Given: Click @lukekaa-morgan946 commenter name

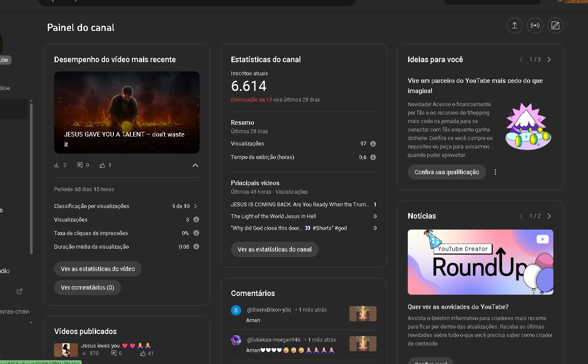Looking at the screenshot, I should click(274, 340).
